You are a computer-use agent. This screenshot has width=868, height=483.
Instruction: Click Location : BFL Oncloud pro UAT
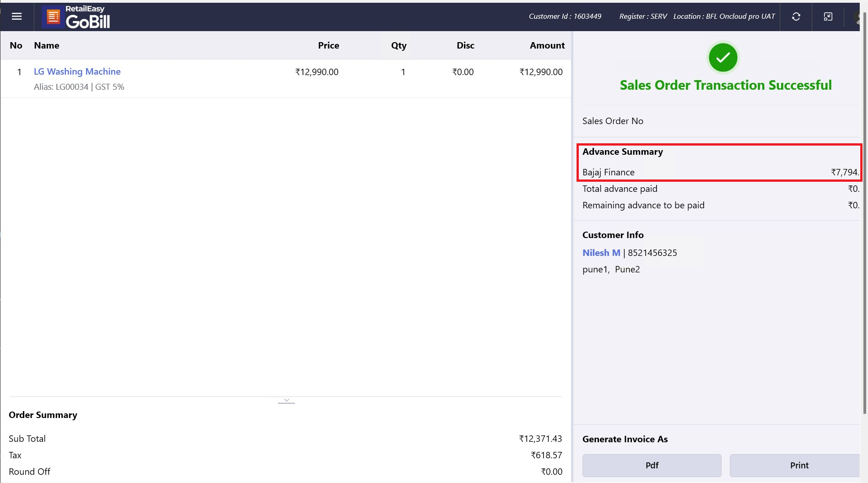[724, 16]
